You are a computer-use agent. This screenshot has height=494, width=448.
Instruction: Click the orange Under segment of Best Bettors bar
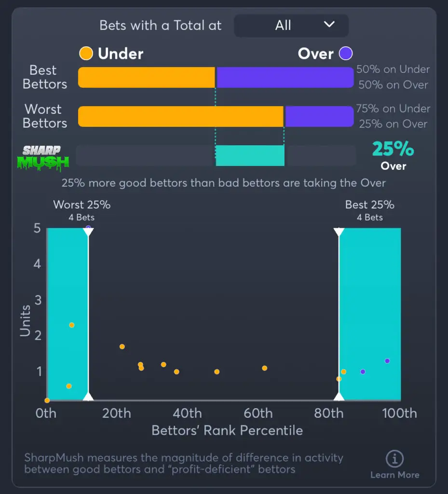pos(146,77)
